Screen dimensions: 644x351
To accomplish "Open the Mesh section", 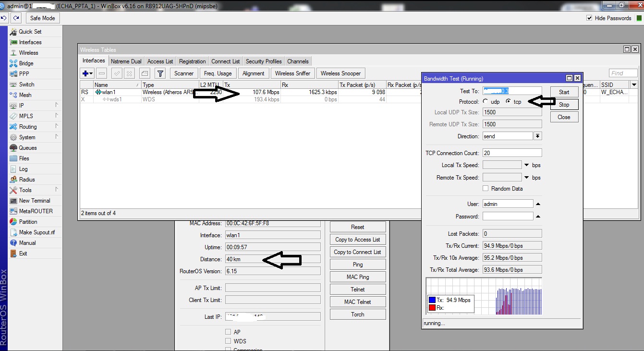I will [25, 95].
